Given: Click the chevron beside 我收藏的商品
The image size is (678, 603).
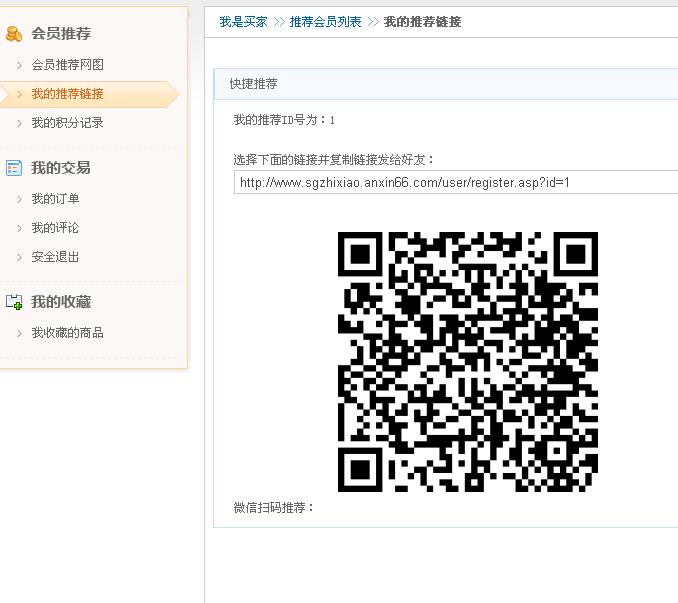Looking at the screenshot, I should tap(19, 333).
